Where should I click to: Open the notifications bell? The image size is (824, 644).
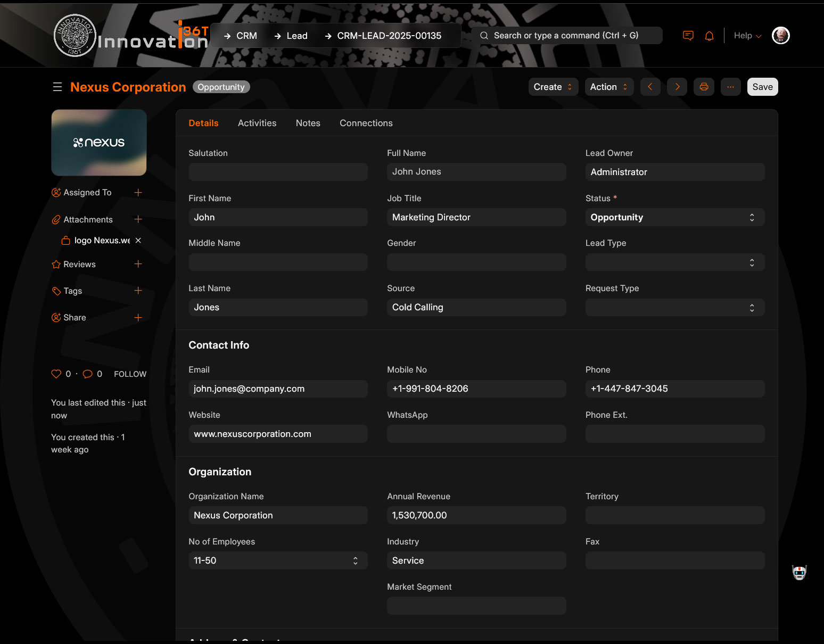[709, 36]
